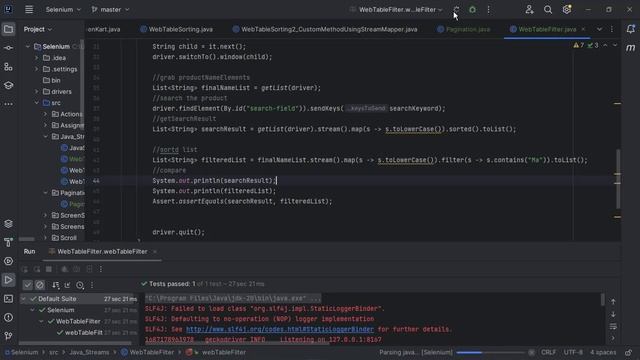
Task: Close the WebTableFilter.java tab
Action: point(583,29)
